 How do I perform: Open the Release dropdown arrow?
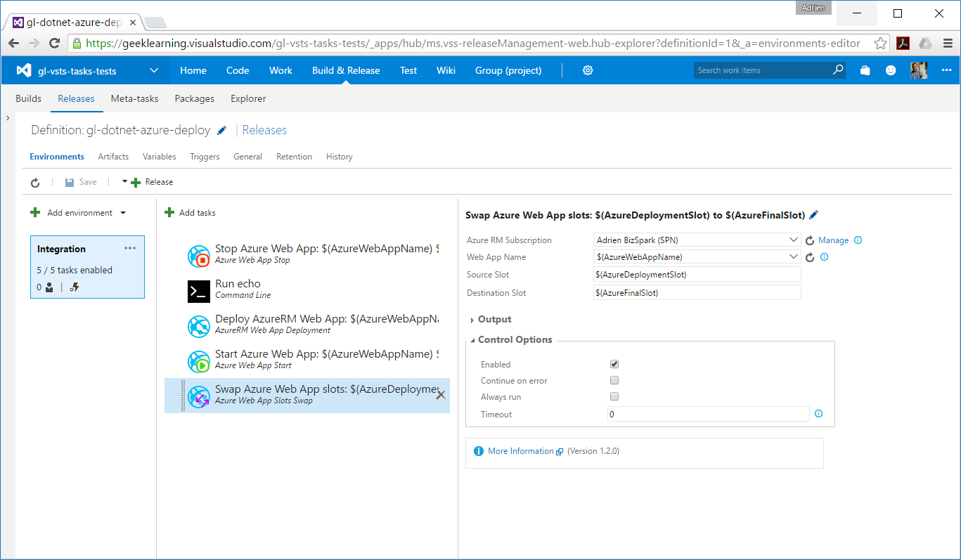point(124,181)
